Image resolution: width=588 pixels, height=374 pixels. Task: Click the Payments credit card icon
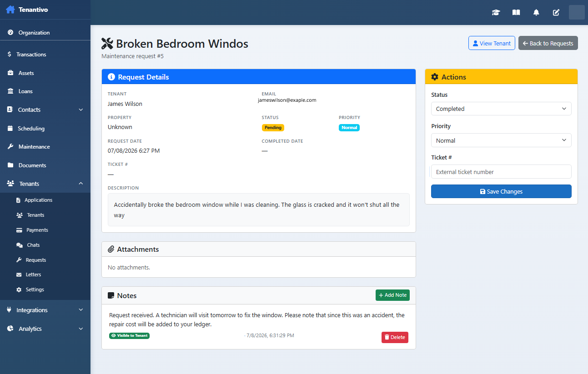pos(19,230)
